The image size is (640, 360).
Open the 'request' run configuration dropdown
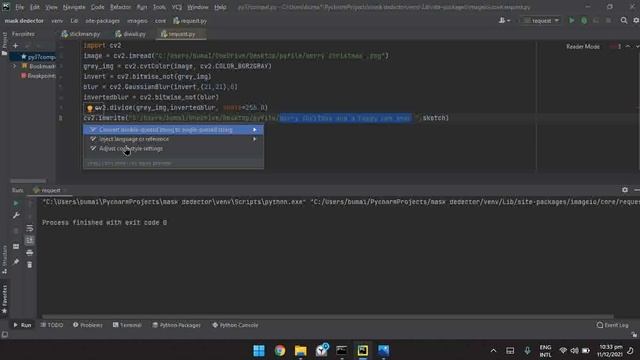click(541, 20)
